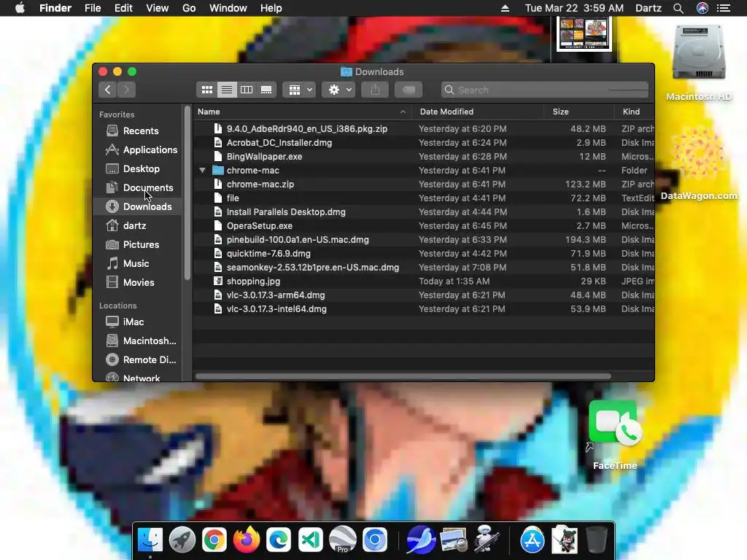The height and width of the screenshot is (560, 747).
Task: Open Launchpad from the Dock
Action: (x=182, y=540)
